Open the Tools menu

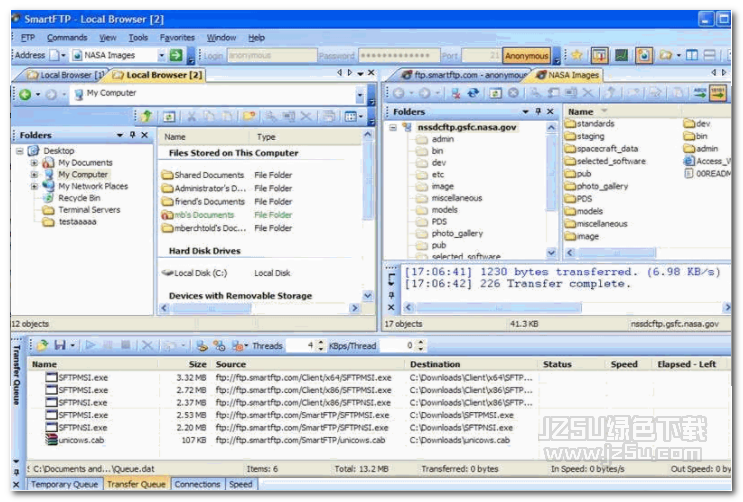pyautogui.click(x=138, y=37)
